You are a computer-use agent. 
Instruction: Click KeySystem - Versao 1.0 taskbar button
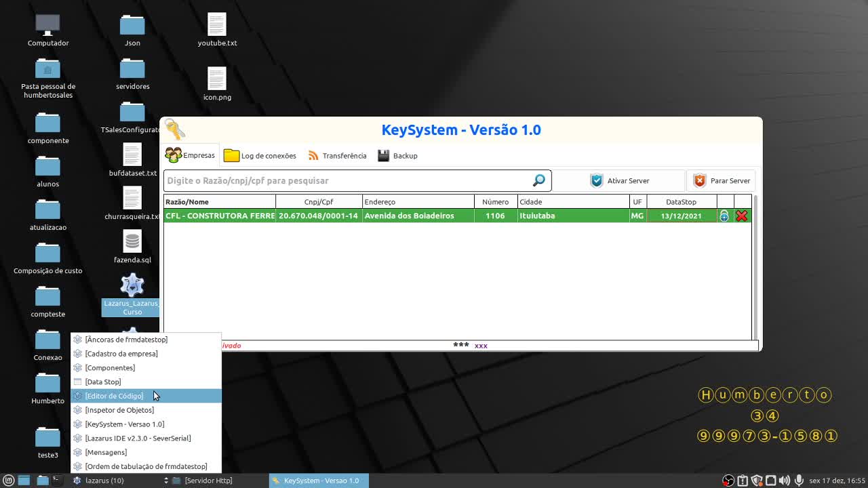pyautogui.click(x=319, y=481)
